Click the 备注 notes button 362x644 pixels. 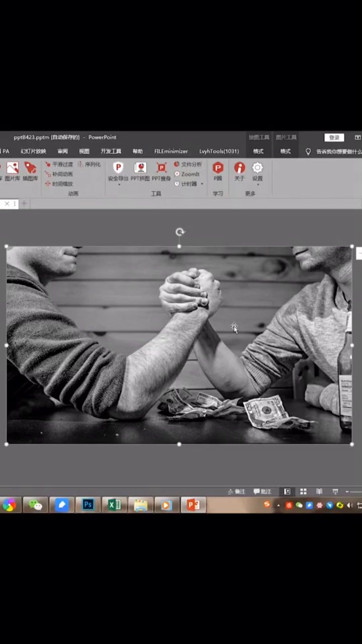click(236, 492)
